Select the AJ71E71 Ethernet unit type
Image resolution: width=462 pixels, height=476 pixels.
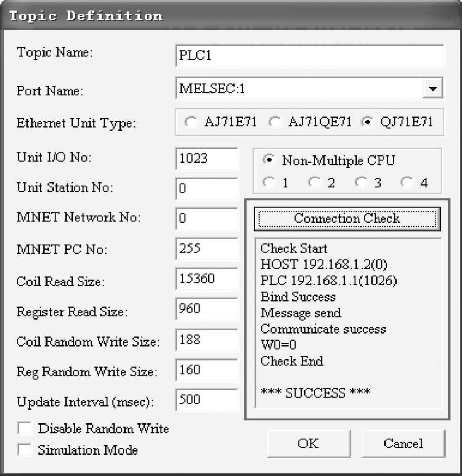[x=191, y=122]
